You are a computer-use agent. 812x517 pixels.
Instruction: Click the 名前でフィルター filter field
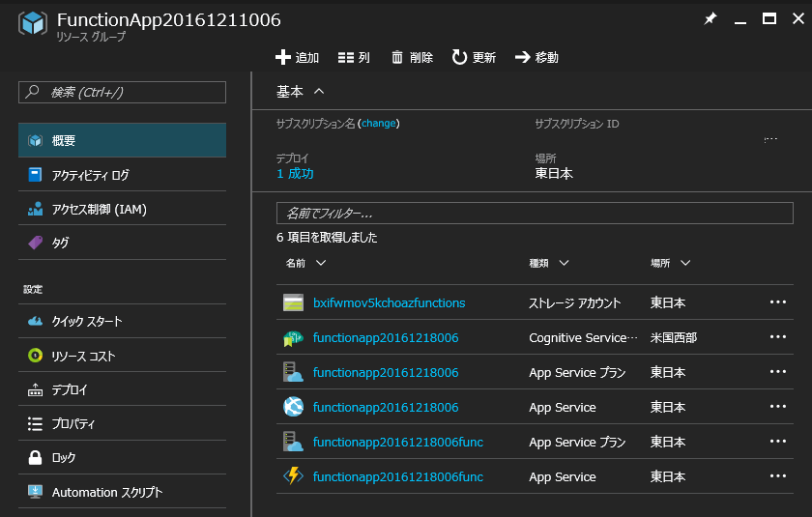point(535,213)
